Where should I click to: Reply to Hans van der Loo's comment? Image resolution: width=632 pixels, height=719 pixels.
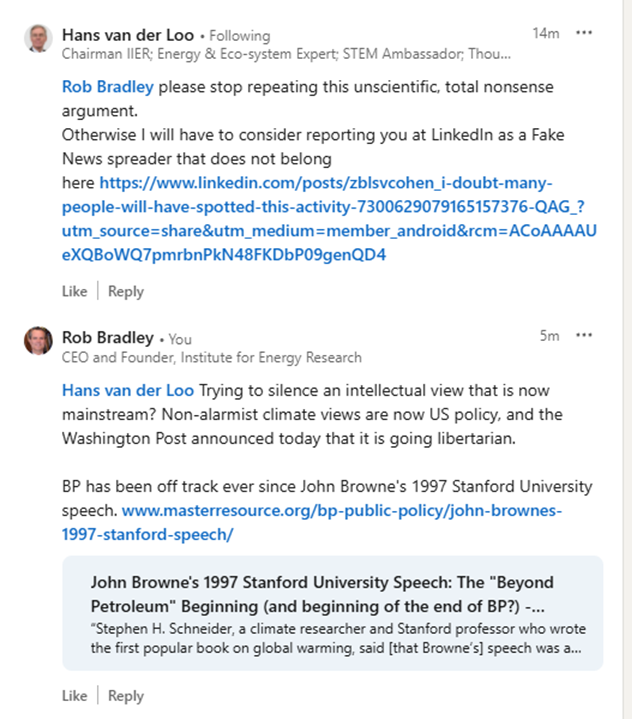click(126, 291)
